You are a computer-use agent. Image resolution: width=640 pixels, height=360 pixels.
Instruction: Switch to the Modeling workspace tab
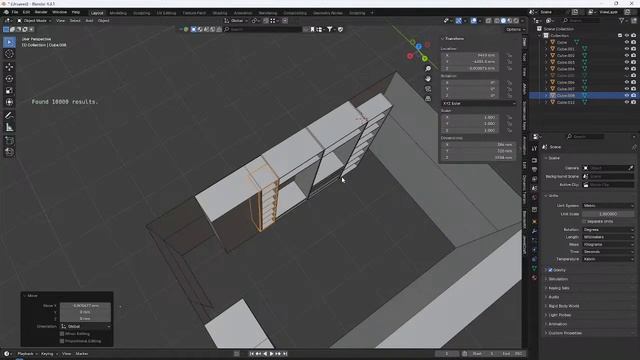click(118, 13)
